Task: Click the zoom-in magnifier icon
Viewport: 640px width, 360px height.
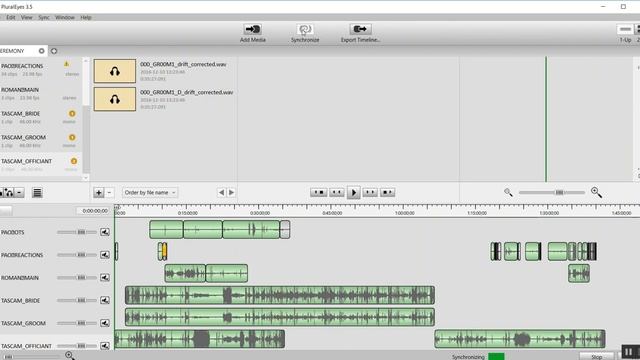Action: pos(596,192)
